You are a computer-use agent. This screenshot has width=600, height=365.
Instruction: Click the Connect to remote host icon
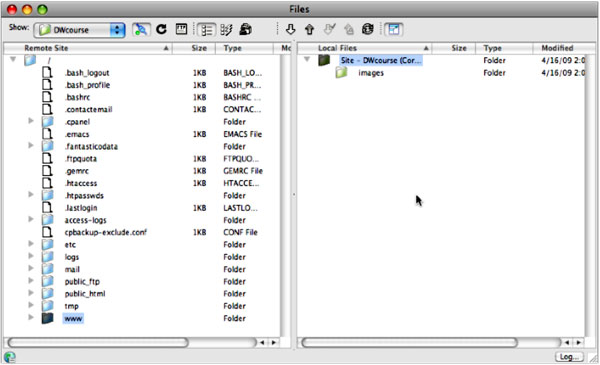point(141,30)
